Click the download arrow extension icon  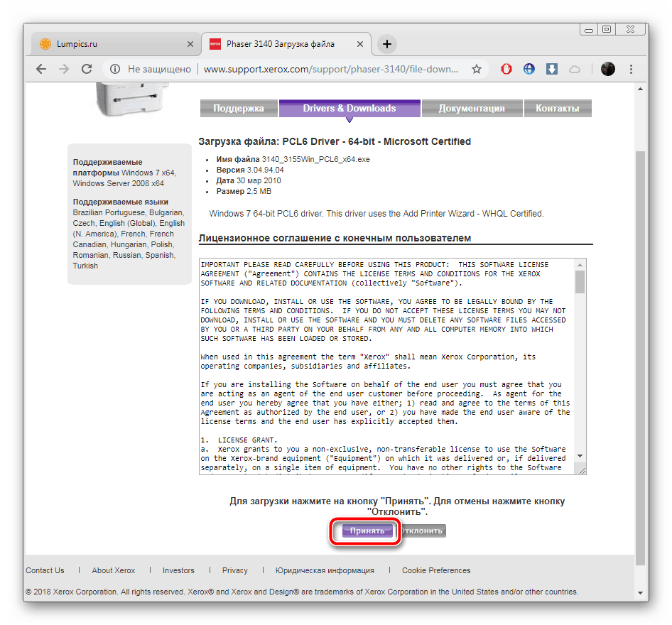552,69
